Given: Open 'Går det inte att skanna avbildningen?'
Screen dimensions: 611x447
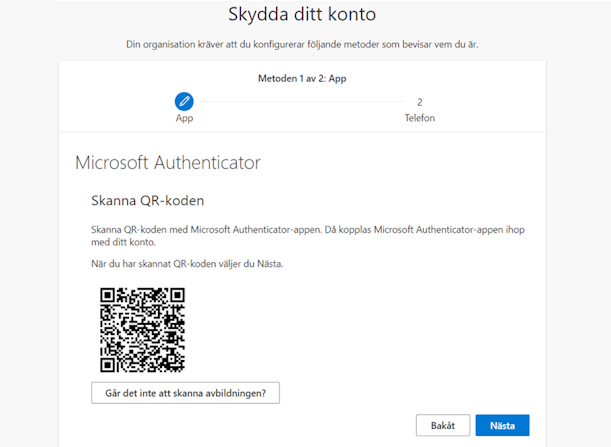Looking at the screenshot, I should tap(185, 393).
